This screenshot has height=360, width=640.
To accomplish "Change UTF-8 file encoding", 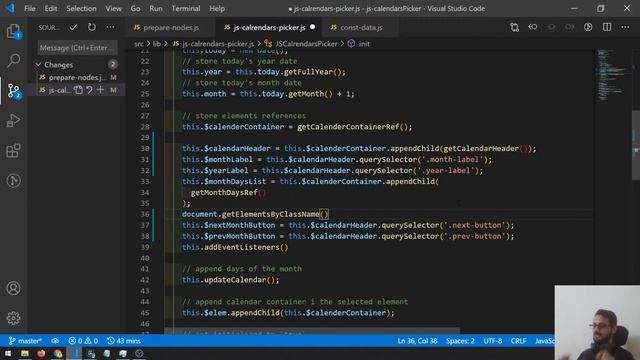I will click(493, 341).
